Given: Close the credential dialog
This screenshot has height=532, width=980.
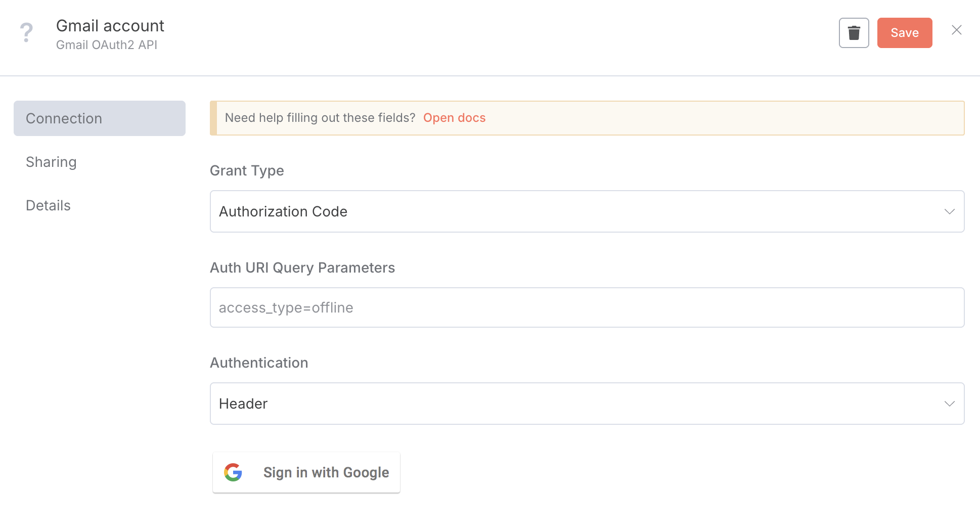Looking at the screenshot, I should tap(956, 30).
